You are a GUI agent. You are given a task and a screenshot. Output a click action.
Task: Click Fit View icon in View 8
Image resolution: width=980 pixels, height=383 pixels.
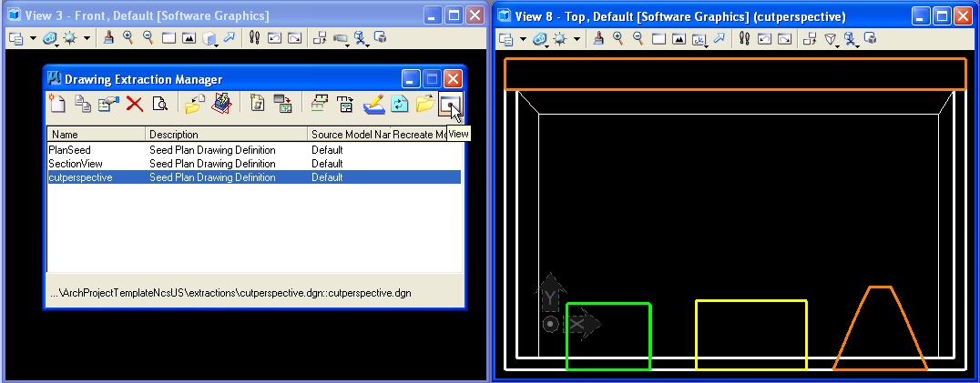click(679, 40)
